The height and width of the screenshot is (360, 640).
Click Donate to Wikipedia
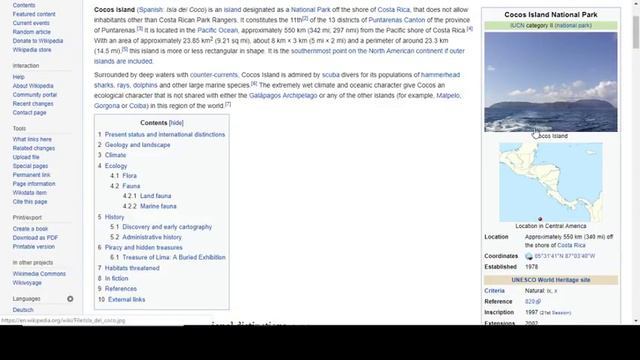pos(38,41)
